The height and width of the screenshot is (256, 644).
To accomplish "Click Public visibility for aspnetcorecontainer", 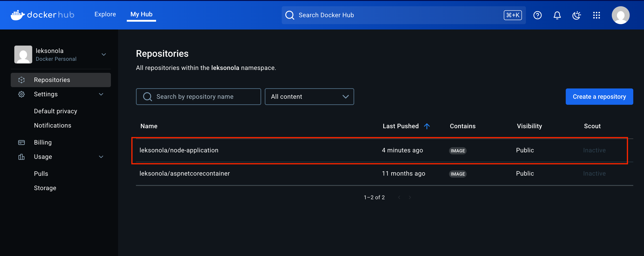I will (x=525, y=173).
